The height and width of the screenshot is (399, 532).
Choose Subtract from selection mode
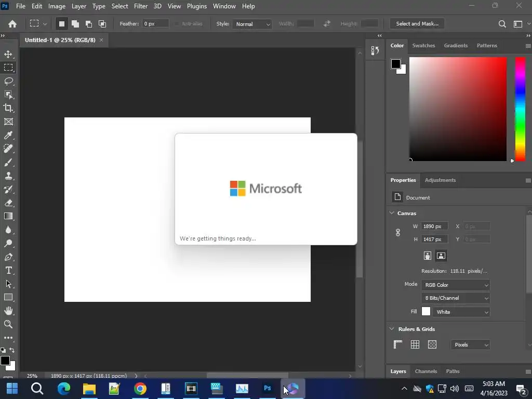pyautogui.click(x=88, y=24)
